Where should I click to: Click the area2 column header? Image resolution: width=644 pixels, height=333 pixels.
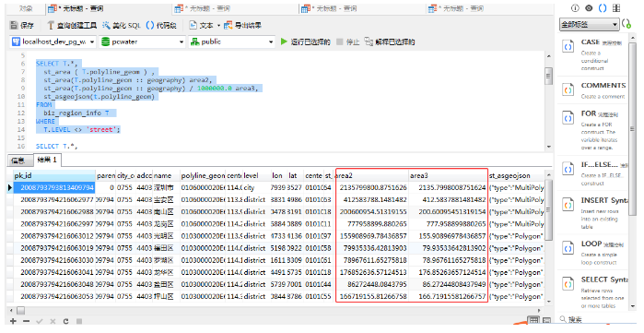click(x=371, y=175)
